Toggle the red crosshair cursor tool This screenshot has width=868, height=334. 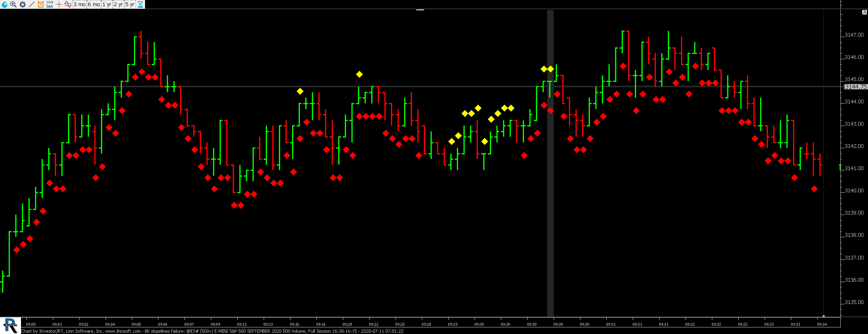click(59, 5)
